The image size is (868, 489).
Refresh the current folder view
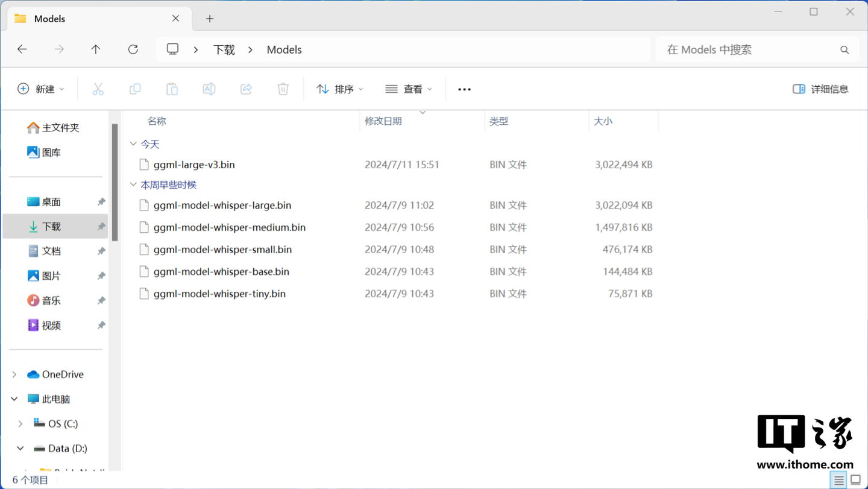coord(133,49)
